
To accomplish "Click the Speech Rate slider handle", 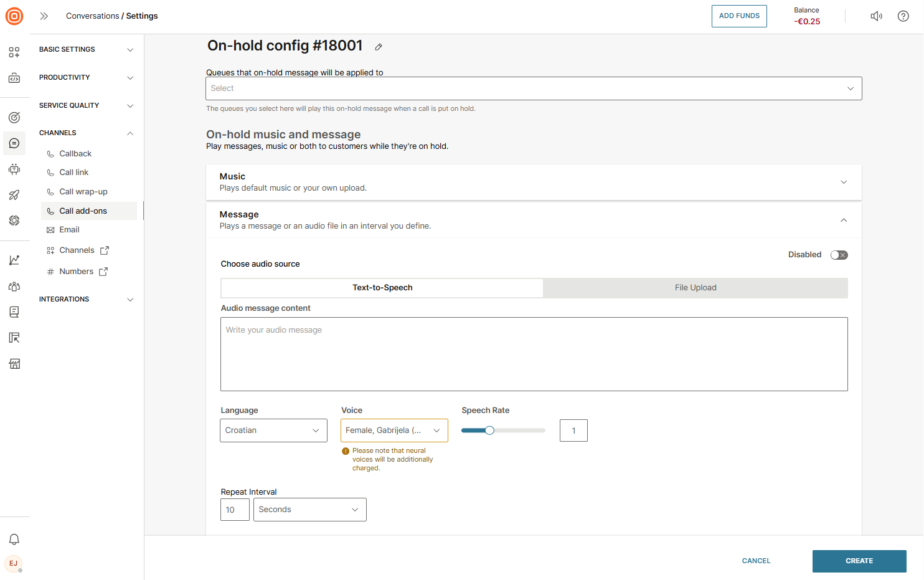I will (x=489, y=430).
